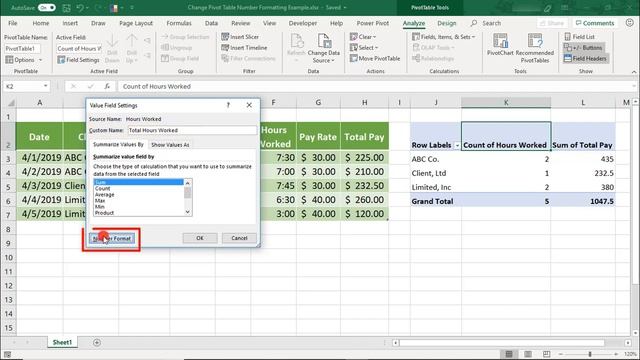Add a new sheet with plus icon

[97, 342]
